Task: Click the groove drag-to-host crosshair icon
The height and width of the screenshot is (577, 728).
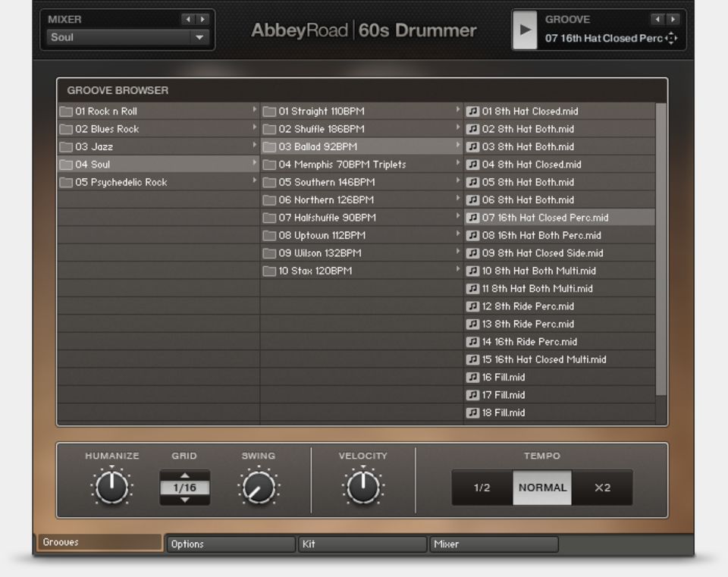Action: click(x=671, y=38)
